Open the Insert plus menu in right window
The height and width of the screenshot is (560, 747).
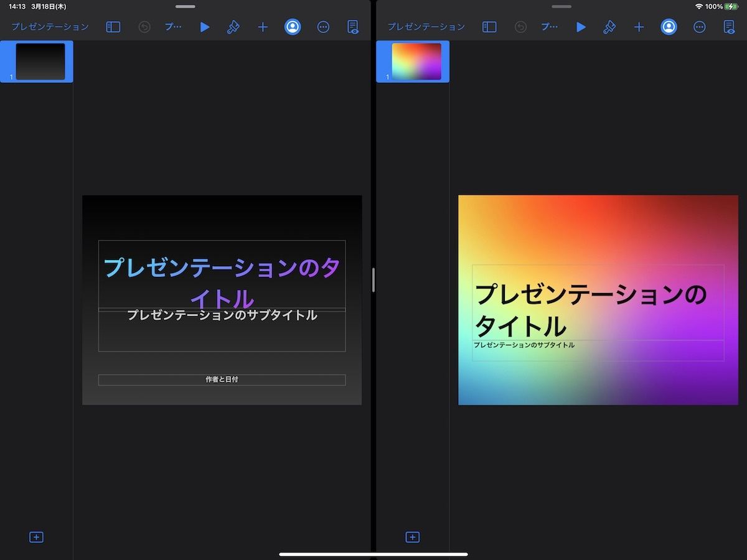(639, 27)
